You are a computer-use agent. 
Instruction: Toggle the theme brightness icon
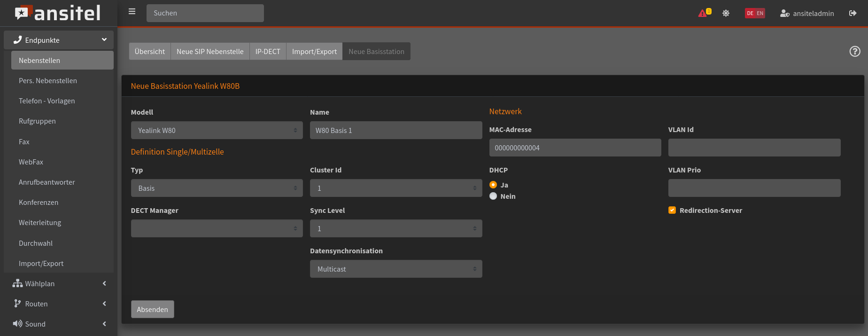click(726, 13)
